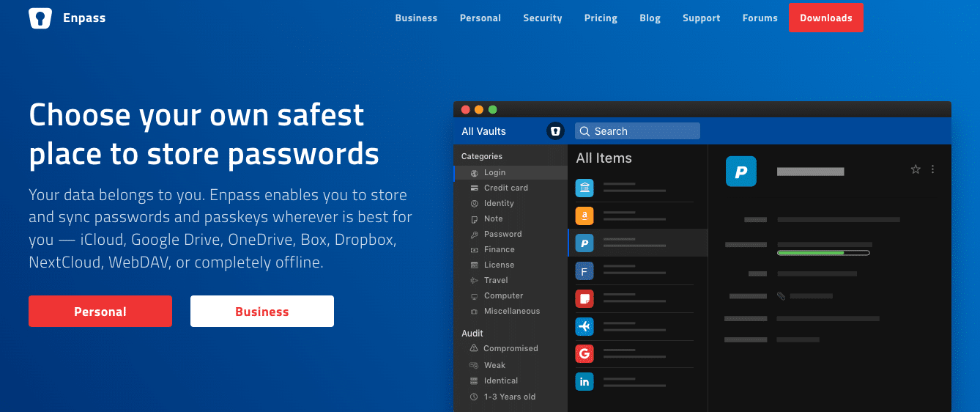Open the All Vaults selector
Viewport: 980px width, 412px height.
coord(483,131)
